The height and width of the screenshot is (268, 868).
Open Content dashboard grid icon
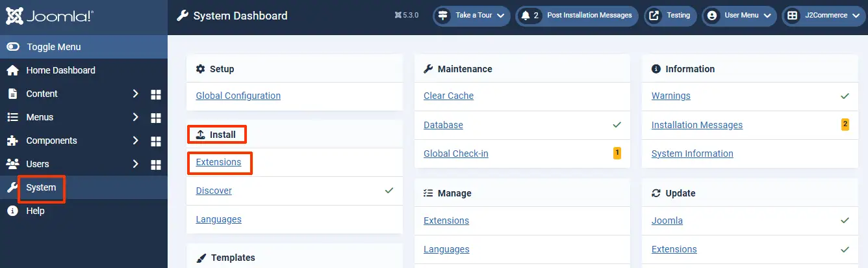coord(156,94)
